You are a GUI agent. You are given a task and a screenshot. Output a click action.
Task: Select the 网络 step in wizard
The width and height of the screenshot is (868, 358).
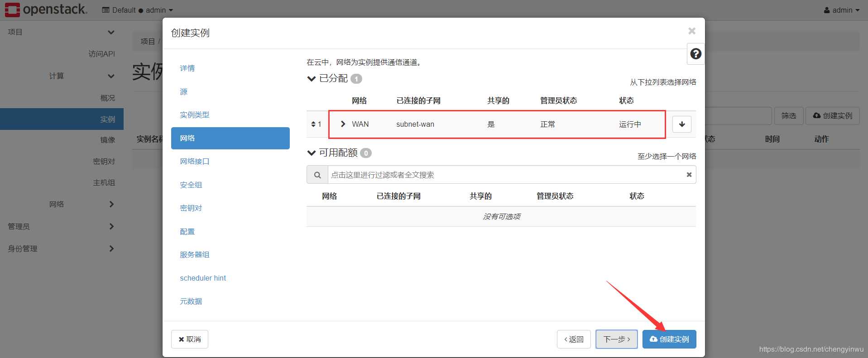tap(230, 138)
